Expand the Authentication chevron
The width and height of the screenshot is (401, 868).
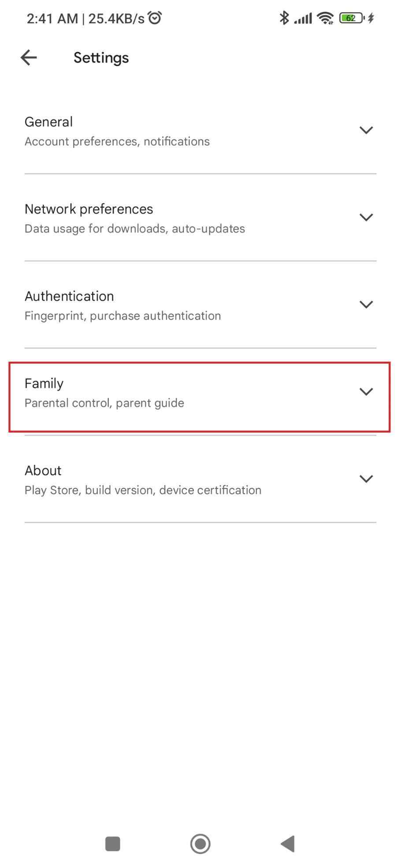coord(366,305)
